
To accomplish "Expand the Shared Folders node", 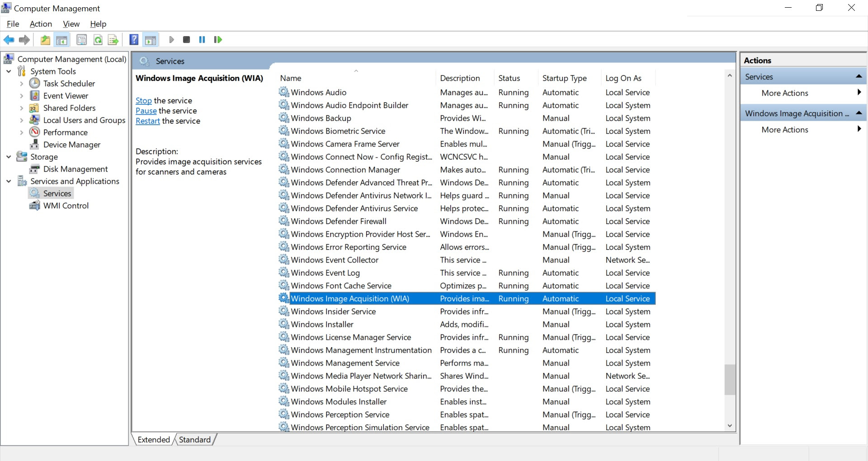I will (x=21, y=108).
